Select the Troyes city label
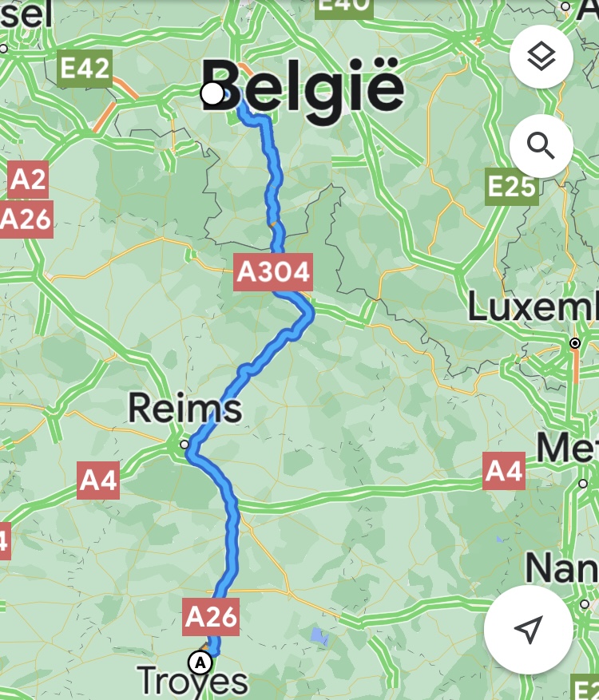599x700 pixels. (x=192, y=680)
